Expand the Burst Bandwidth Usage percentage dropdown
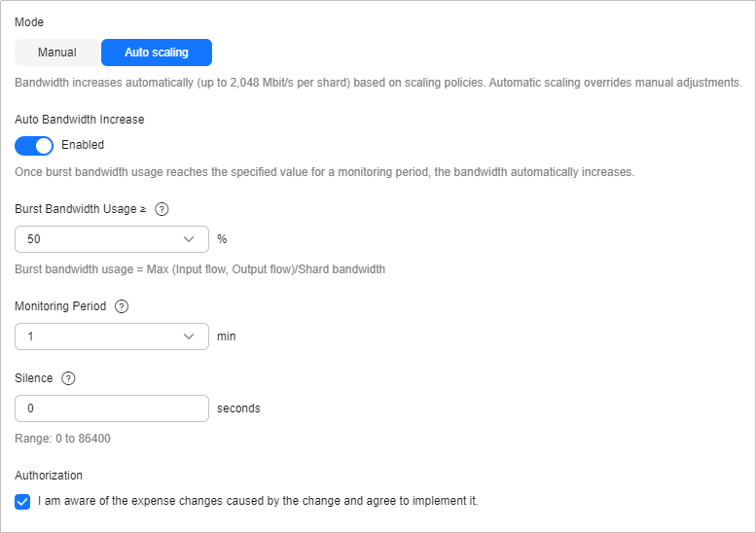 pyautogui.click(x=112, y=239)
